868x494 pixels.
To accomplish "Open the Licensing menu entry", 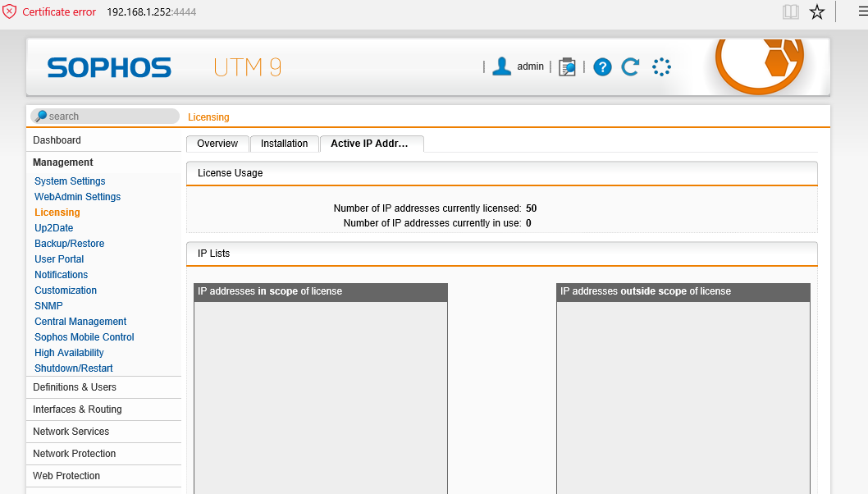I will [57, 212].
